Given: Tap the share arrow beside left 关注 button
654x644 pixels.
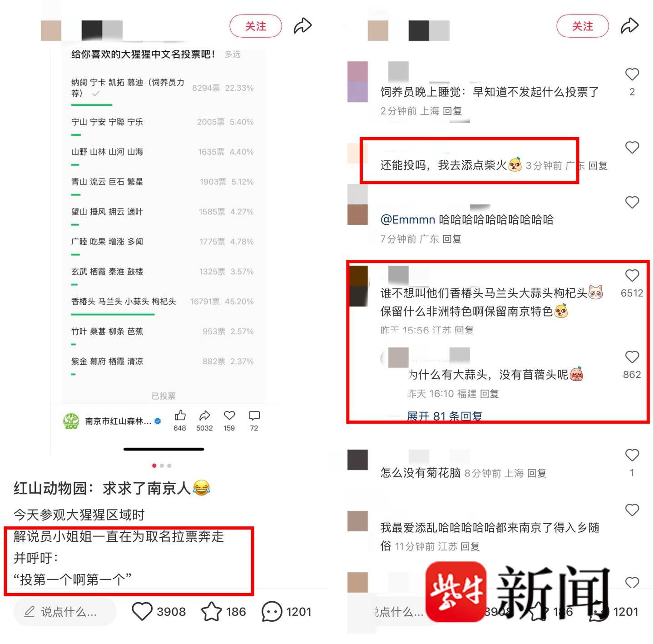Looking at the screenshot, I should (302, 26).
